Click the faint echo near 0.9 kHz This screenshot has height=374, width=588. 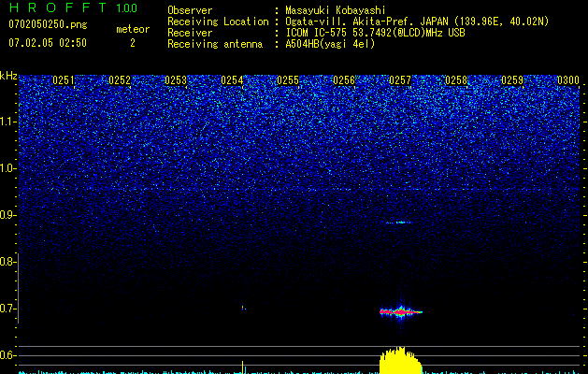pos(398,223)
